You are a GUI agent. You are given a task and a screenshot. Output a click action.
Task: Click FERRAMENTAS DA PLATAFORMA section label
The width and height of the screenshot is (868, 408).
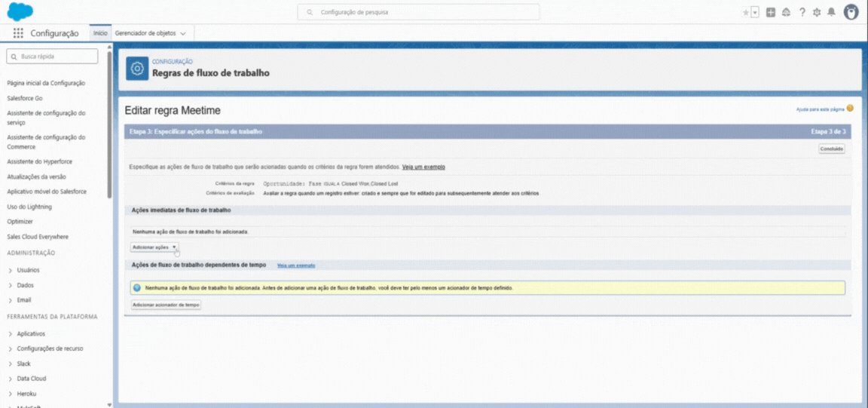pos(52,317)
